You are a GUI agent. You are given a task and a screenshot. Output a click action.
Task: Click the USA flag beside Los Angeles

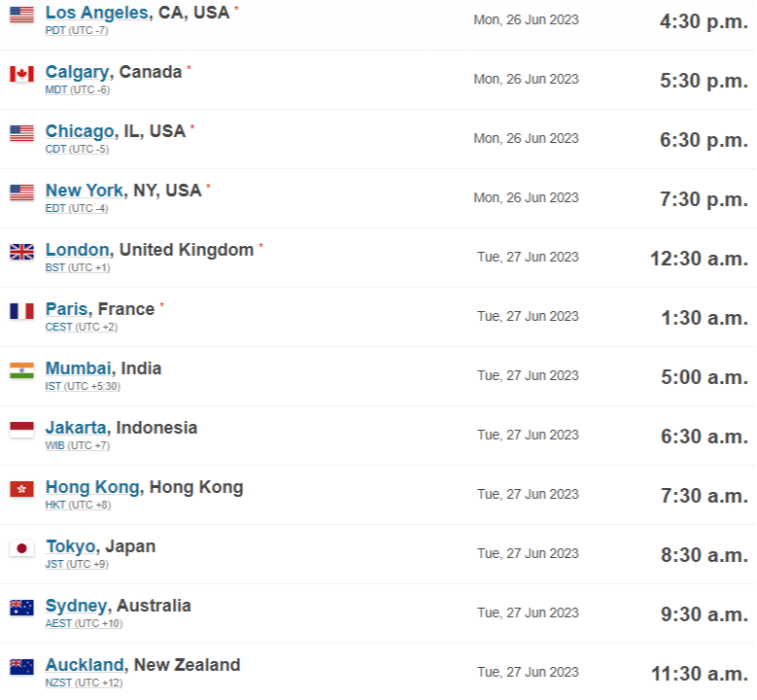21,15
